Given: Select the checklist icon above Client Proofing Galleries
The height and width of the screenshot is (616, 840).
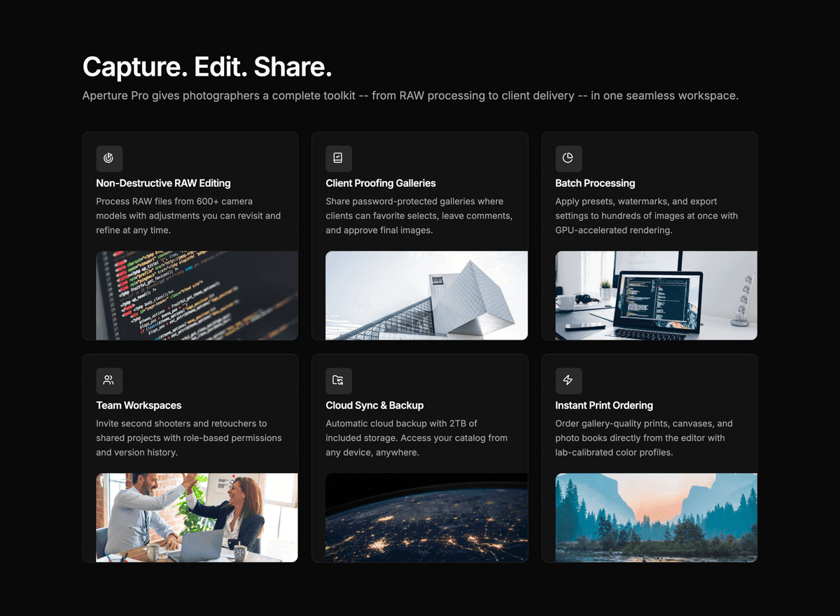Looking at the screenshot, I should [x=339, y=159].
